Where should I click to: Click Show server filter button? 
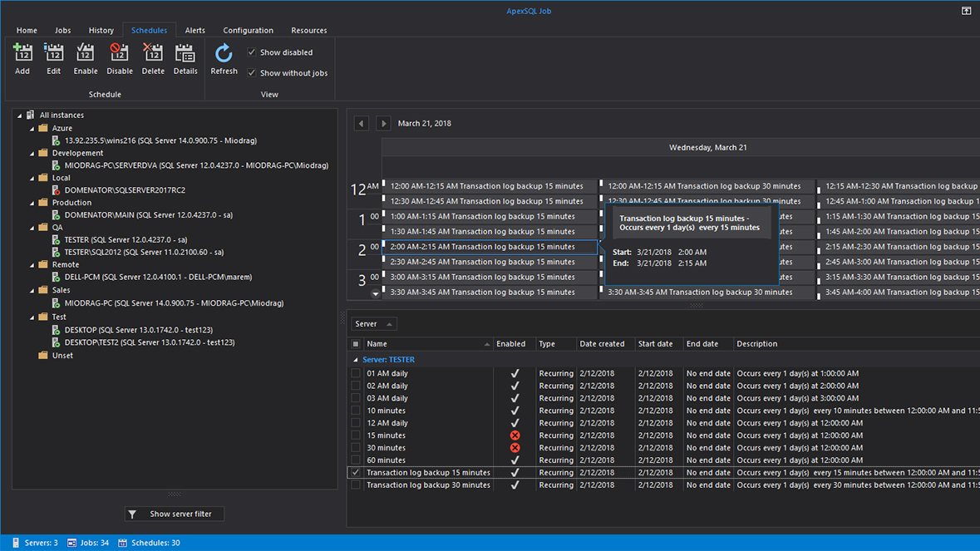[x=174, y=514]
